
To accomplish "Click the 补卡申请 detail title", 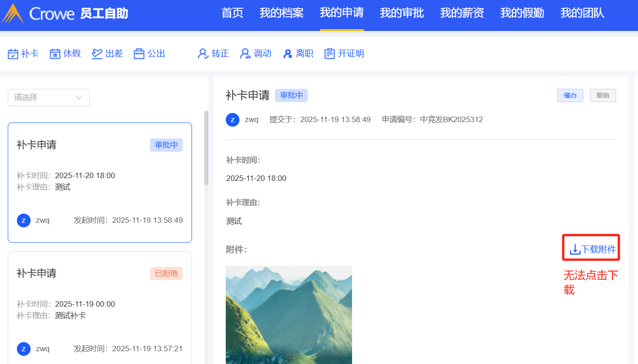I will pos(248,95).
